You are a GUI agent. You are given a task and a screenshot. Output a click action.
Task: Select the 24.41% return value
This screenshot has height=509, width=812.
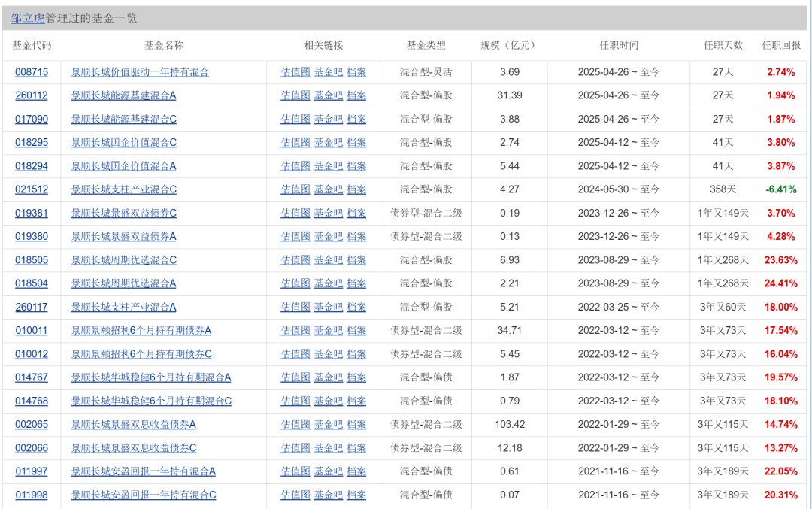[x=781, y=283]
